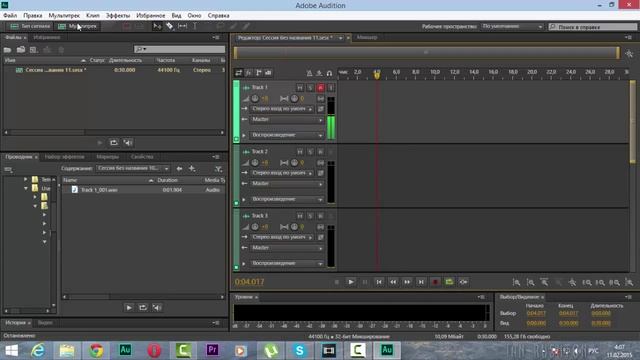This screenshot has height=360, width=640.
Task: Open Track 2 stereo input dropdown
Action: [282, 173]
